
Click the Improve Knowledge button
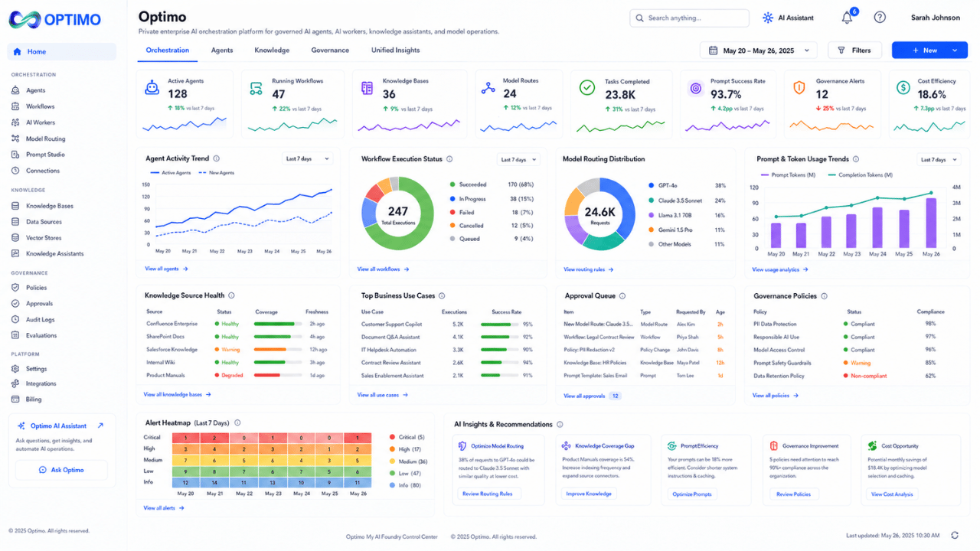[589, 494]
